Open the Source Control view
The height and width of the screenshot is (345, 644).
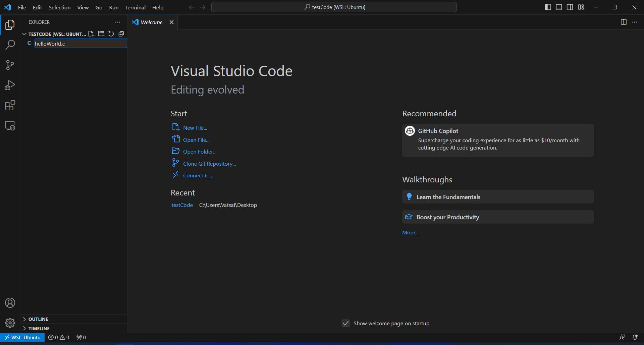(x=10, y=65)
